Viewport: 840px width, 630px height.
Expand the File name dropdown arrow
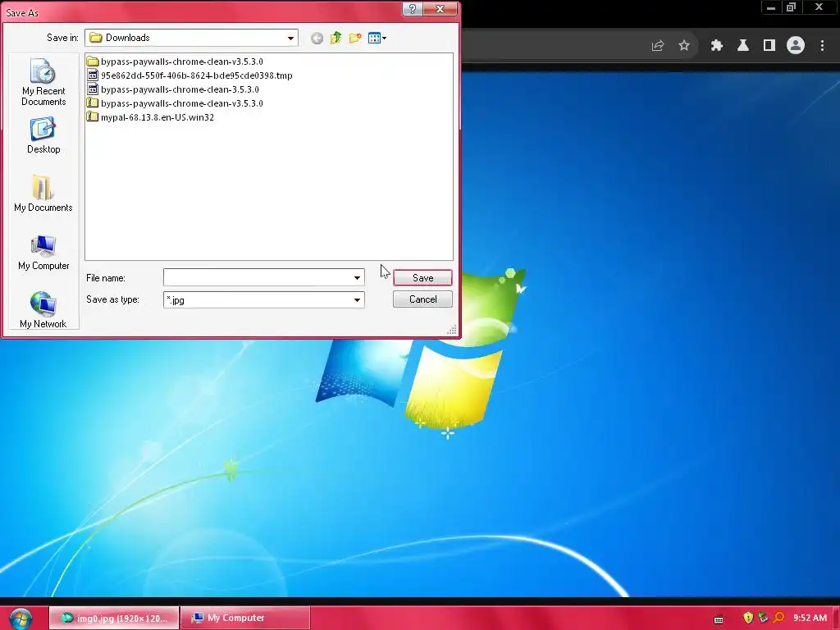(357, 277)
